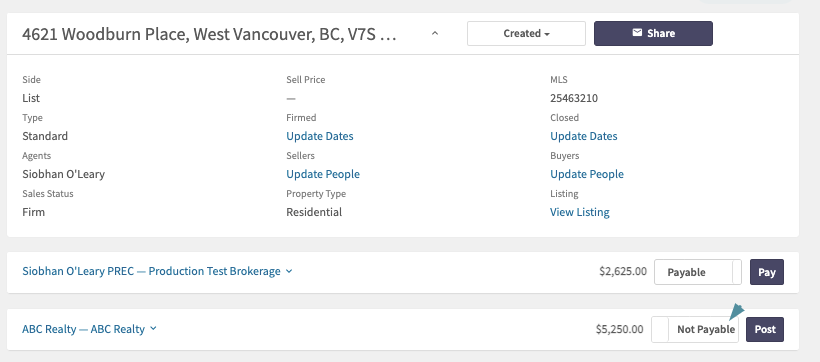This screenshot has width=820, height=362.
Task: Click the teal arrow marker near Not Payable
Action: 736,311
